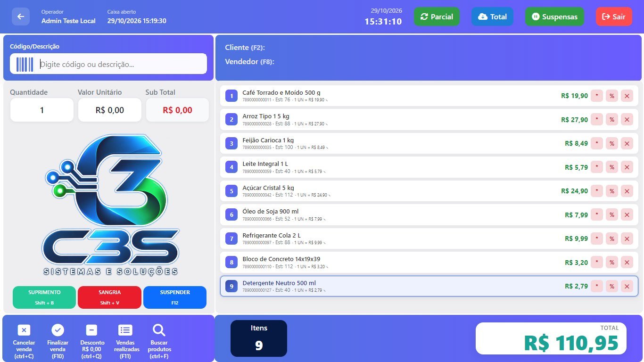
Task: Click the R$ 110,95 total value
Action: point(571,343)
